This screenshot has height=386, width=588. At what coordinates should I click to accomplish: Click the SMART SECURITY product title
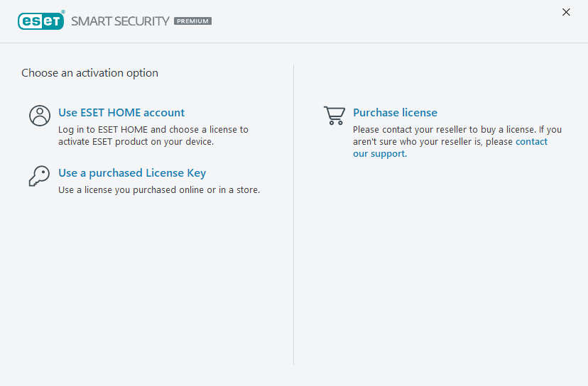tap(120, 21)
